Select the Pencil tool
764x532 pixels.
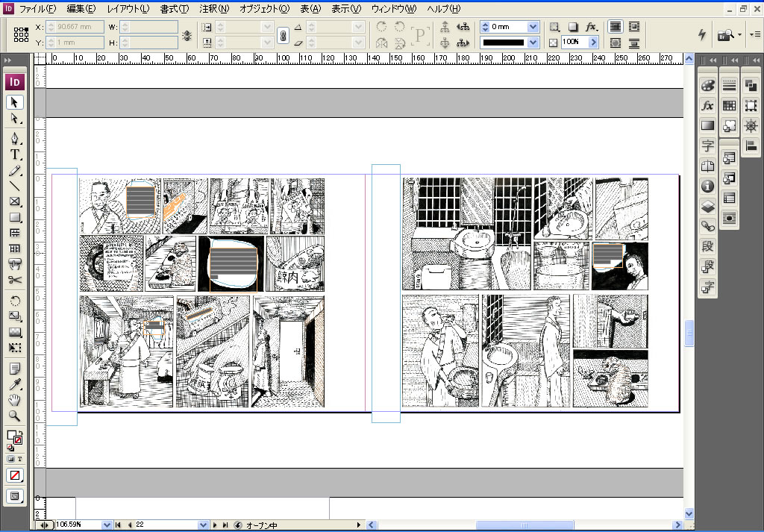click(x=15, y=171)
